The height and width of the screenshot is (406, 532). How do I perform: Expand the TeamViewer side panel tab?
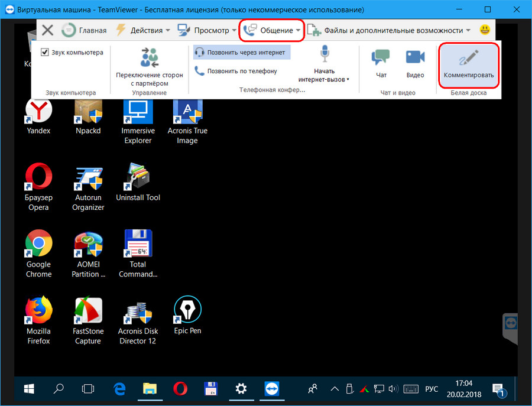pyautogui.click(x=510, y=328)
